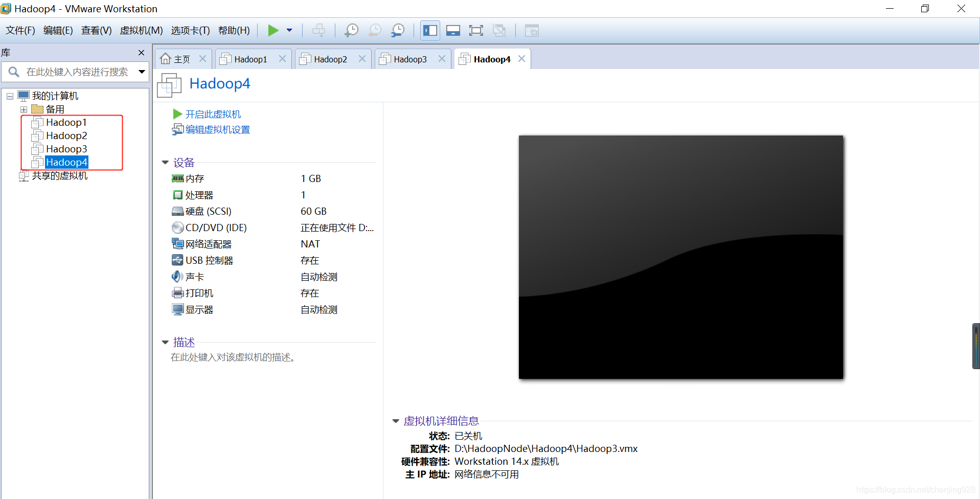Revert to snapshot using the toolbar clock icon
Image resolution: width=980 pixels, height=499 pixels.
pyautogui.click(x=375, y=30)
